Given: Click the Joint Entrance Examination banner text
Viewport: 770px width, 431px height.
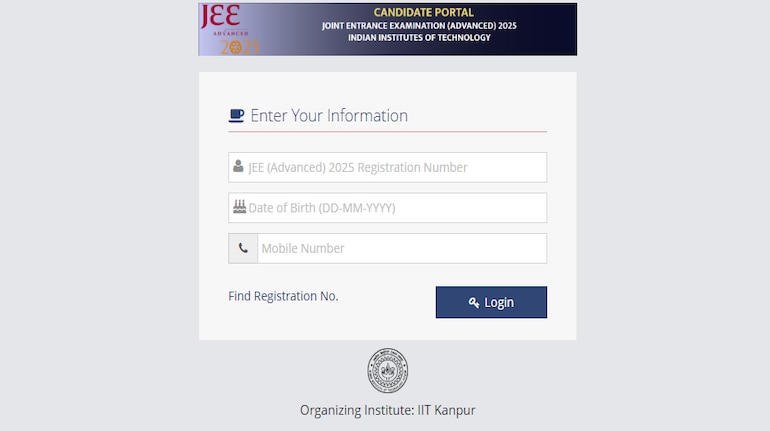Looking at the screenshot, I should 419,25.
